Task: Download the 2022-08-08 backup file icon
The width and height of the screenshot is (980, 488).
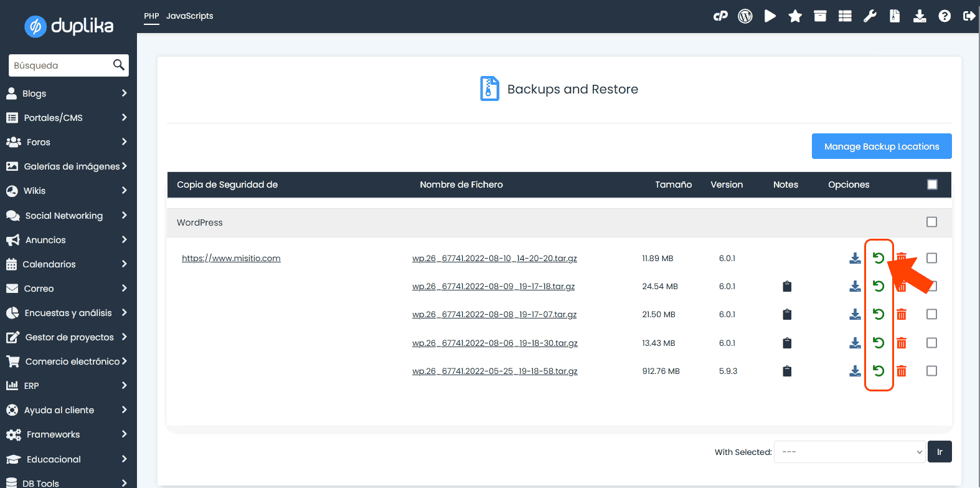Action: [x=855, y=315]
